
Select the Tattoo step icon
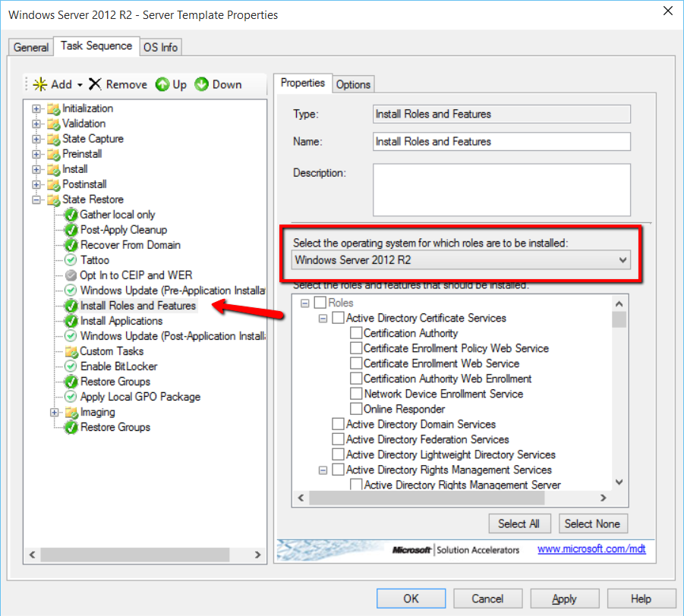tap(71, 260)
